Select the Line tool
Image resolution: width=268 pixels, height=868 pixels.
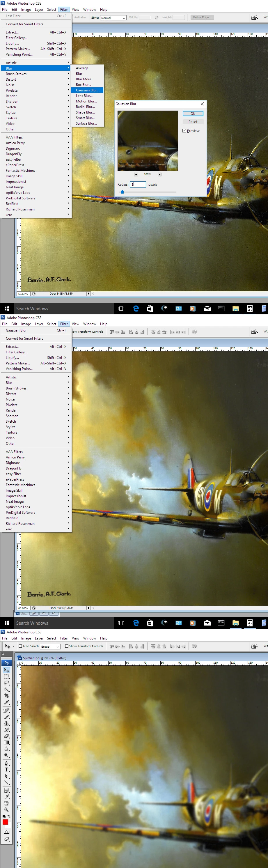pyautogui.click(x=6, y=782)
